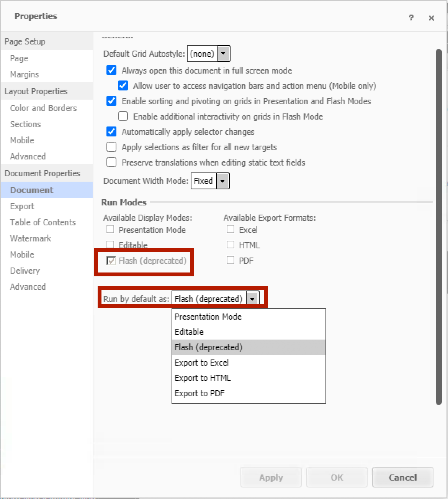
Task: Close the Properties dialog
Action: 431,18
